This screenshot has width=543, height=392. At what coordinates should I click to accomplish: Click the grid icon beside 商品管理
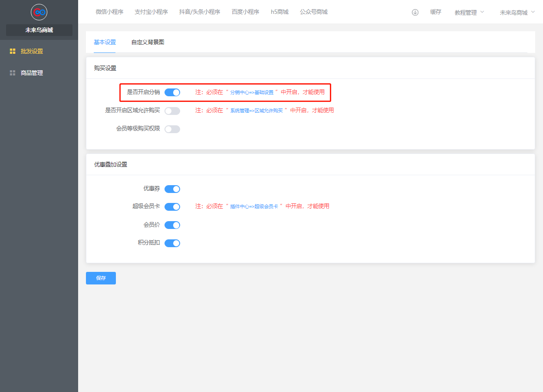(x=13, y=73)
